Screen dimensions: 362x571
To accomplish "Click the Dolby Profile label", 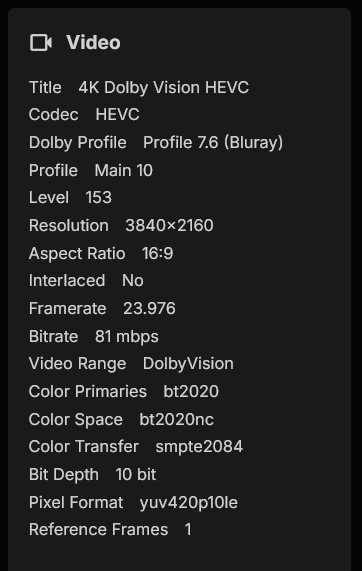I will pos(78,142).
